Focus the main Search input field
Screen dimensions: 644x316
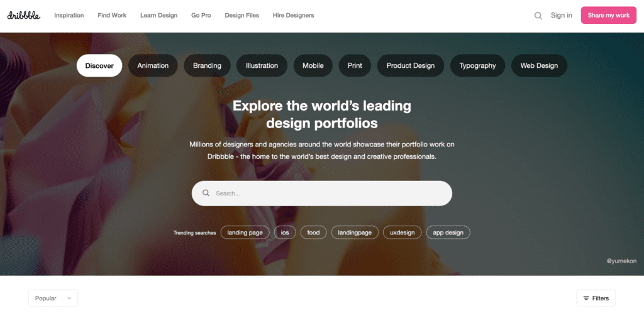pyautogui.click(x=321, y=193)
